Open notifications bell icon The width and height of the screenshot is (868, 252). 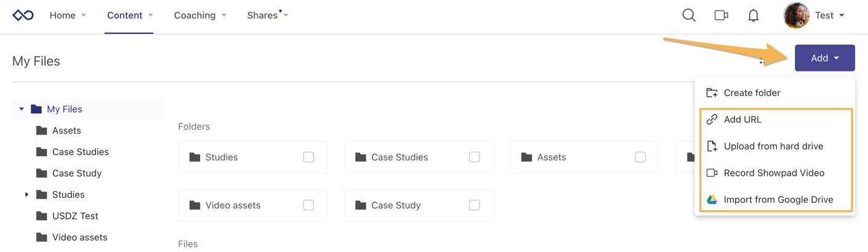coord(753,15)
